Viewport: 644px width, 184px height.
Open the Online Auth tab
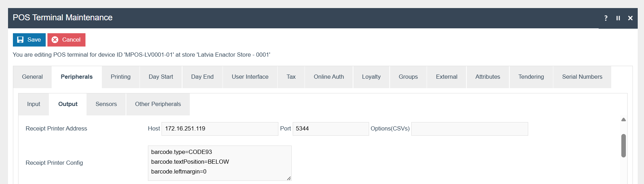[329, 77]
